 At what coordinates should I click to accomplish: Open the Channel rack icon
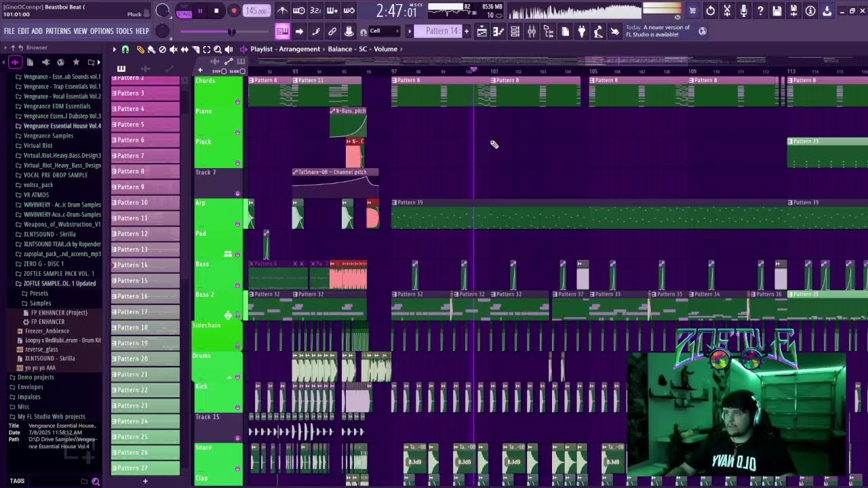click(x=515, y=31)
